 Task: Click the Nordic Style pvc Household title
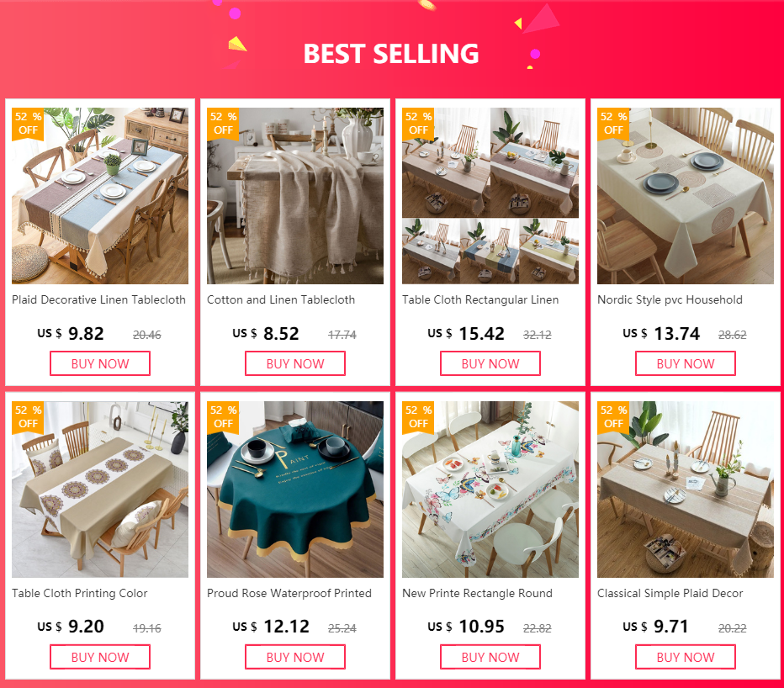pos(670,300)
